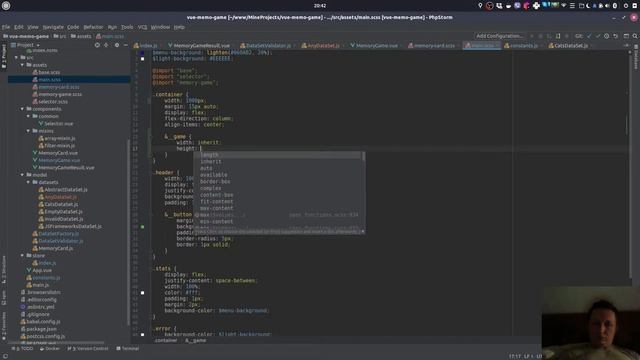640x360 pixels.
Task: Switch to the MemoryGameResult.vue editor tab
Action: (x=199, y=45)
